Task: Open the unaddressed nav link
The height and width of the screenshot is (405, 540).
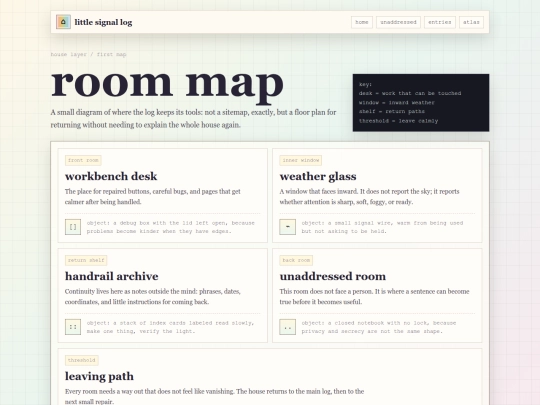Action: coord(398,22)
